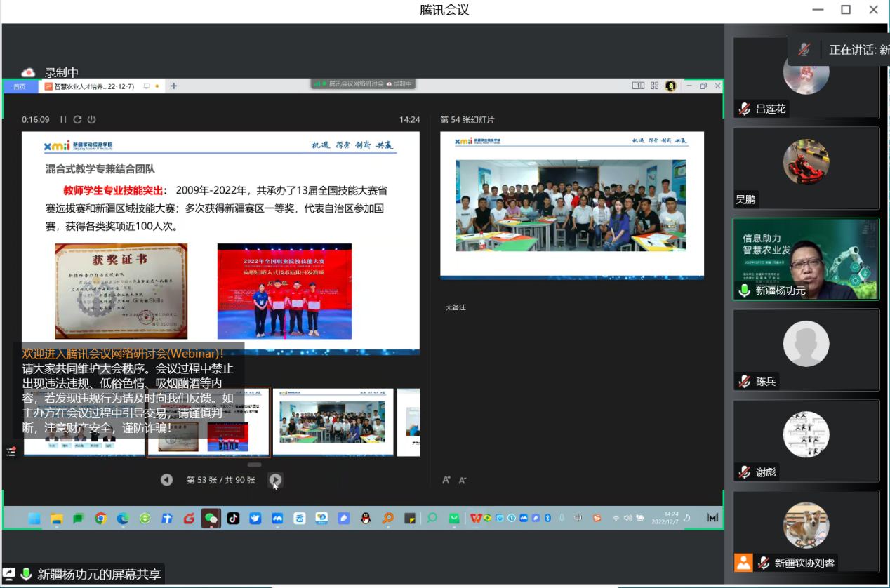Screen dimensions: 890x588
Task: Pause the presentation timer
Action: [x=63, y=120]
